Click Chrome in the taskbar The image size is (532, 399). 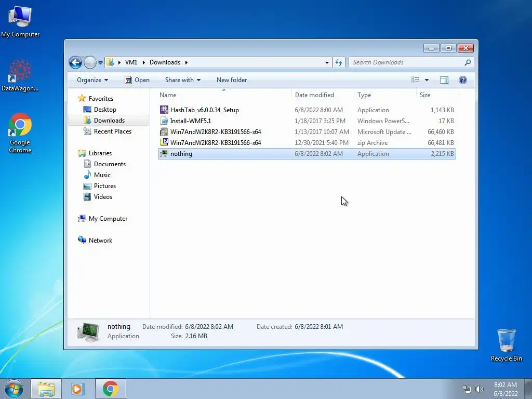[111, 389]
